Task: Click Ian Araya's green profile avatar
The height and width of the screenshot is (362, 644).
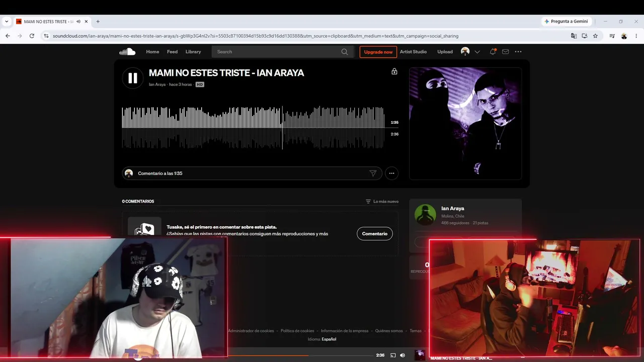Action: (x=425, y=215)
